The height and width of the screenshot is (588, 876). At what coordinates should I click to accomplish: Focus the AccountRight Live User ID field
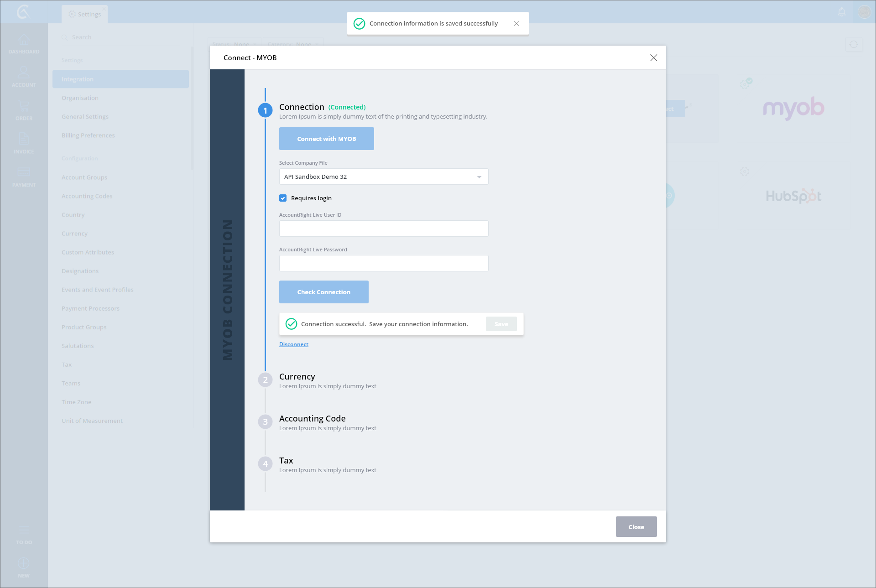[x=383, y=229]
